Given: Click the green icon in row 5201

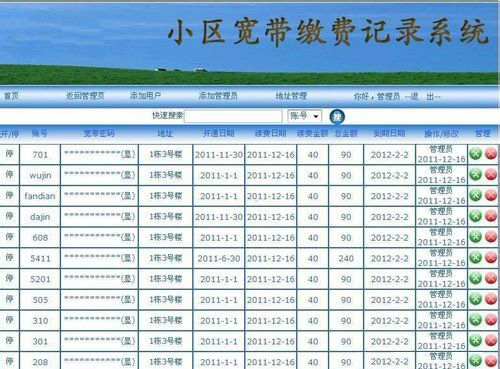Looking at the screenshot, I should coord(475,278).
